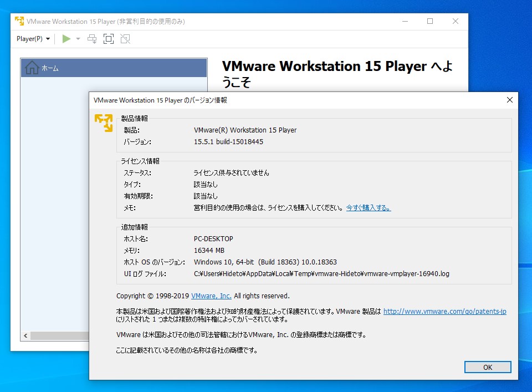Image resolution: width=532 pixels, height=392 pixels.
Task: Click the Enter Full Screen toolbar icon
Action: click(x=108, y=38)
